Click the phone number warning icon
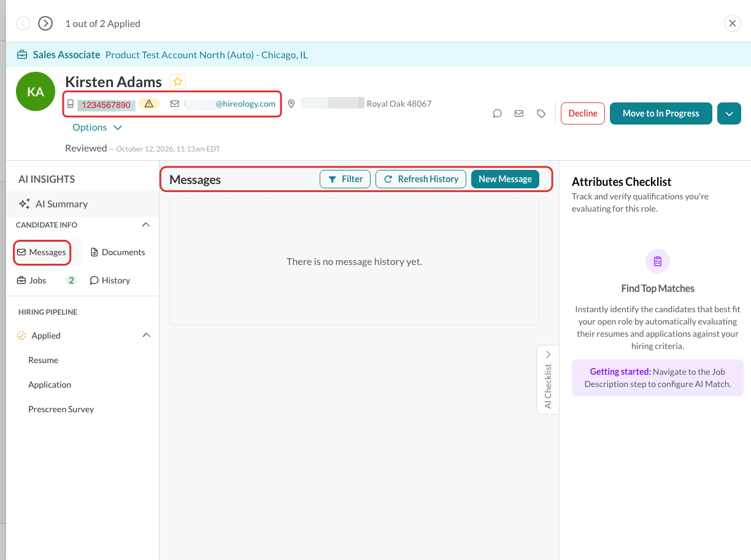Image resolution: width=751 pixels, height=560 pixels. 149,104
